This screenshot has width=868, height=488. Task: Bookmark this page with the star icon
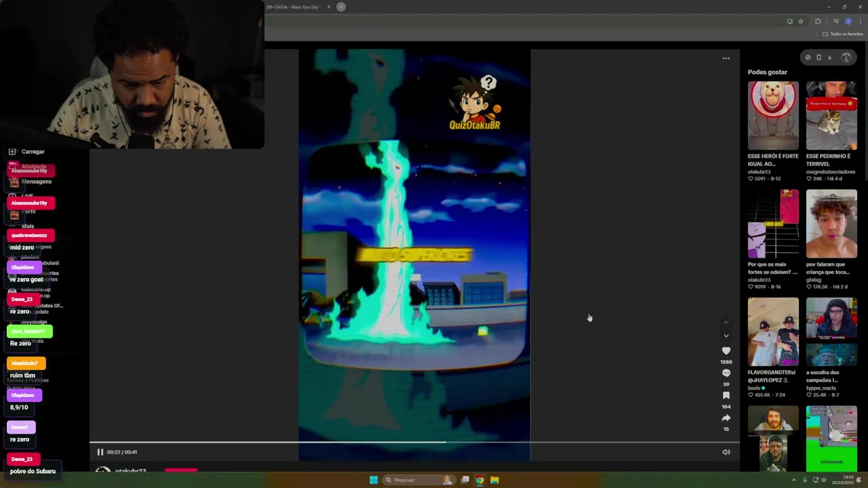[x=801, y=21]
